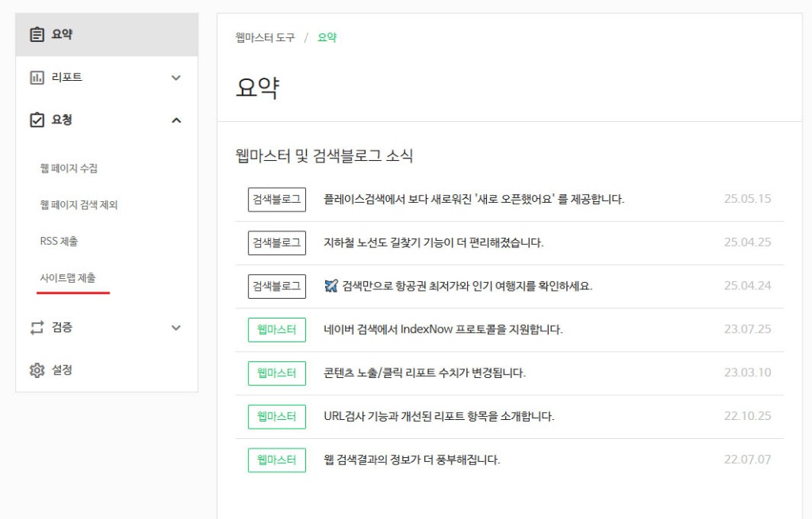Expand the 리포트 chevron

point(176,78)
